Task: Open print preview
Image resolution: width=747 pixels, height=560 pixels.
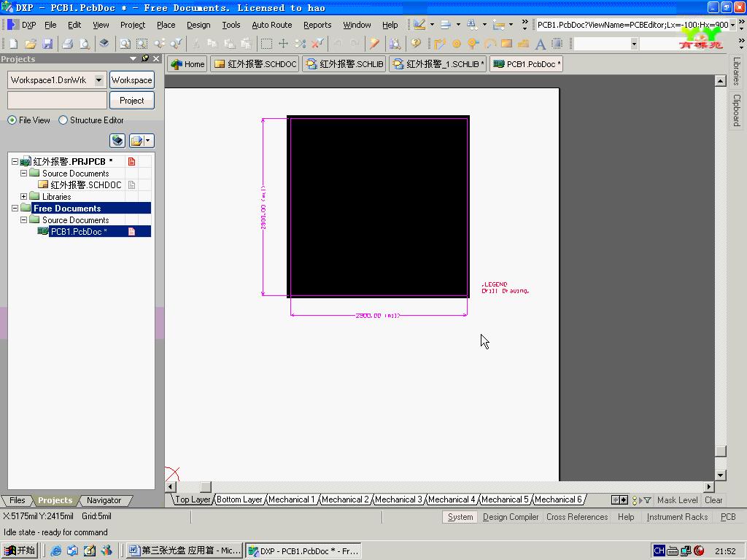Action: 85,44
